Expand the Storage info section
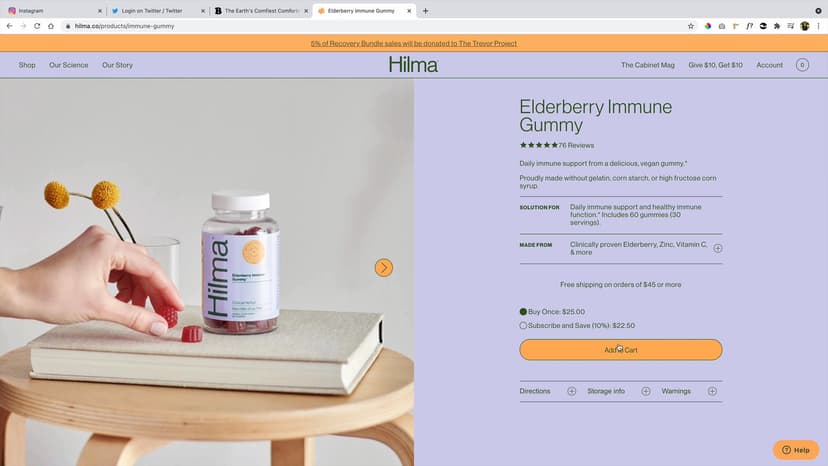This screenshot has width=828, height=466. pos(646,392)
